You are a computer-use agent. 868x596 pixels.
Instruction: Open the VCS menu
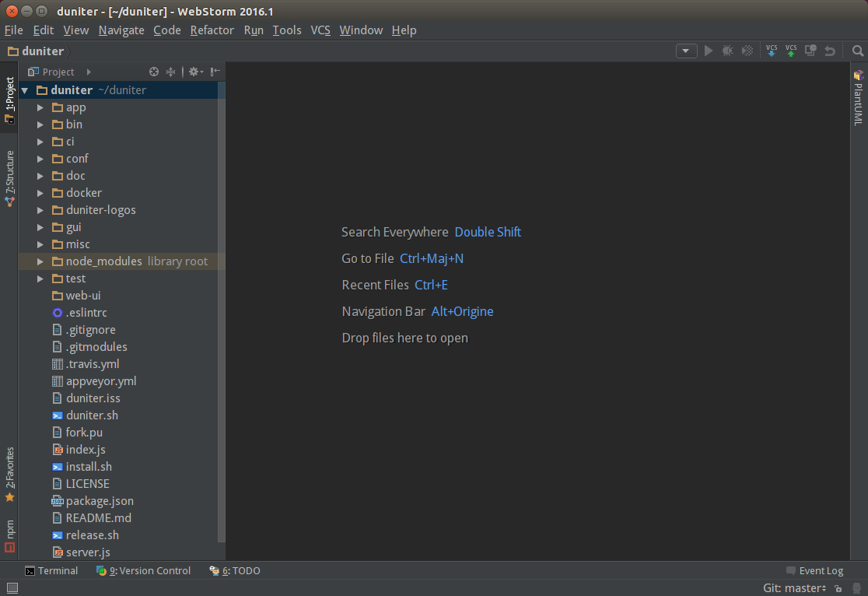[320, 30]
